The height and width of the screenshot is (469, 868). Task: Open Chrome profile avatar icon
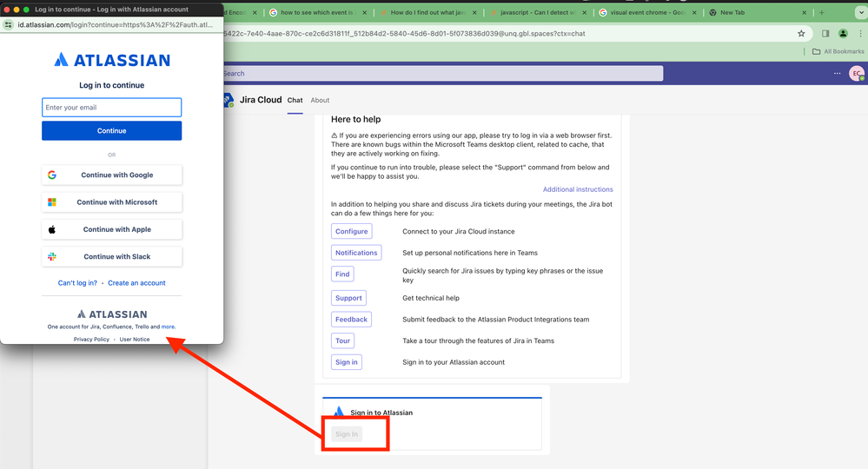843,34
